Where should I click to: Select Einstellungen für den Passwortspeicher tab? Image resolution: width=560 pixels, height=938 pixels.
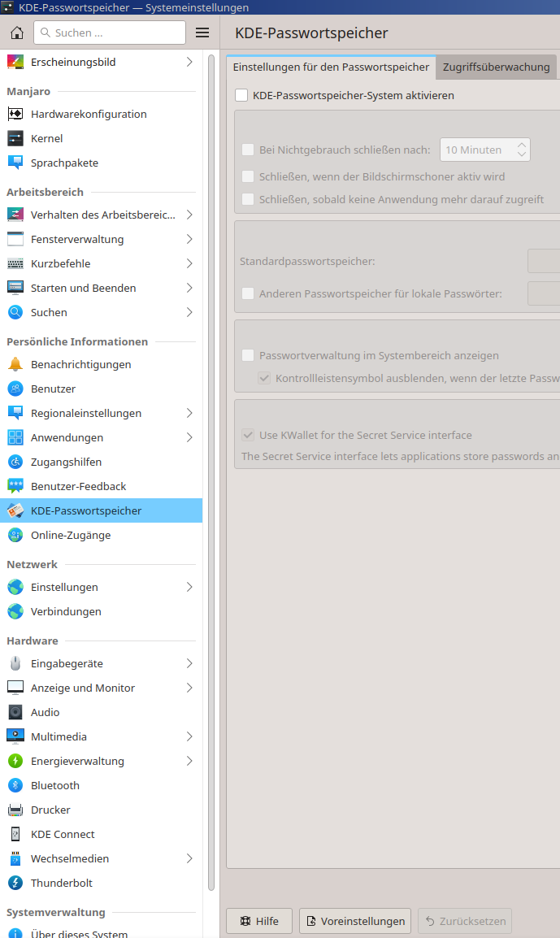[x=331, y=67]
